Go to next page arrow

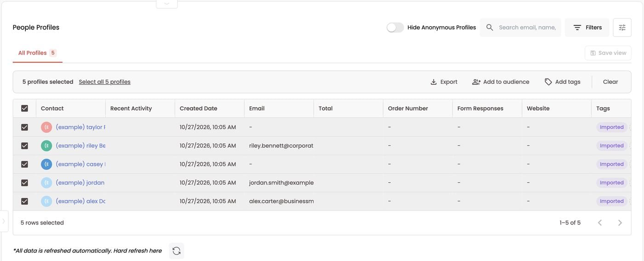[x=620, y=223]
